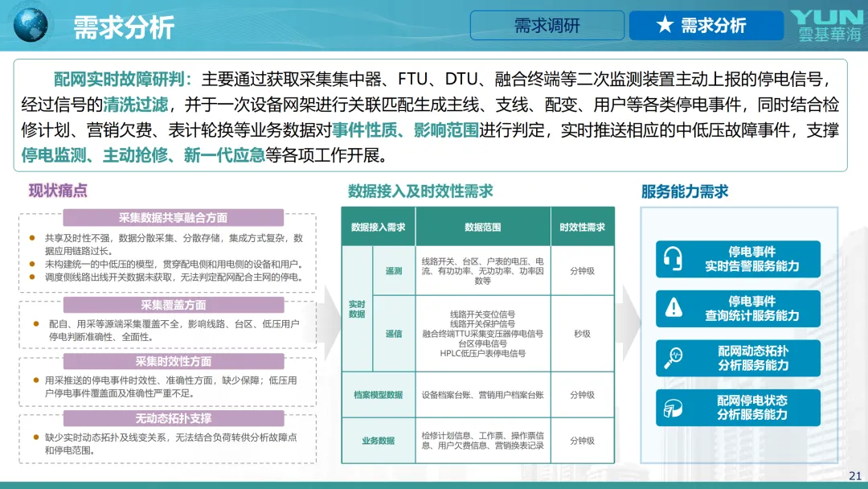Click the HPLC低压户表停电信号 line
This screenshot has height=489, width=868.
[x=483, y=353]
